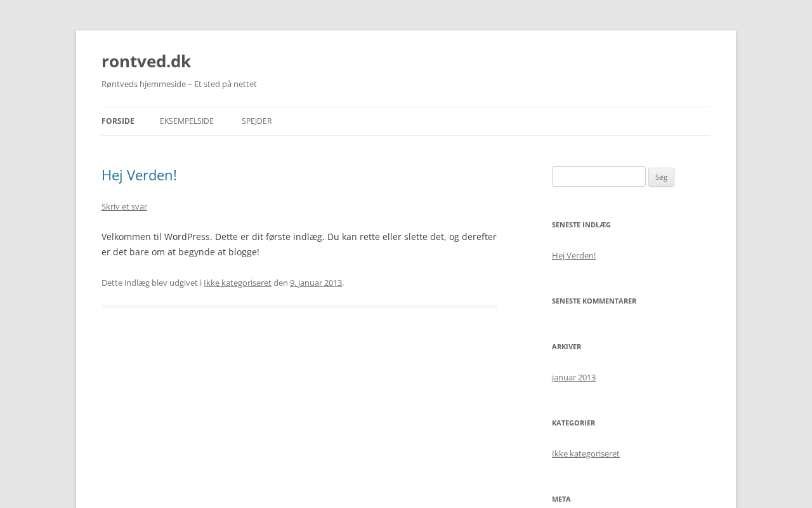Open Hej Verden! under Seneste indlæg
This screenshot has width=812, height=508.
point(573,255)
